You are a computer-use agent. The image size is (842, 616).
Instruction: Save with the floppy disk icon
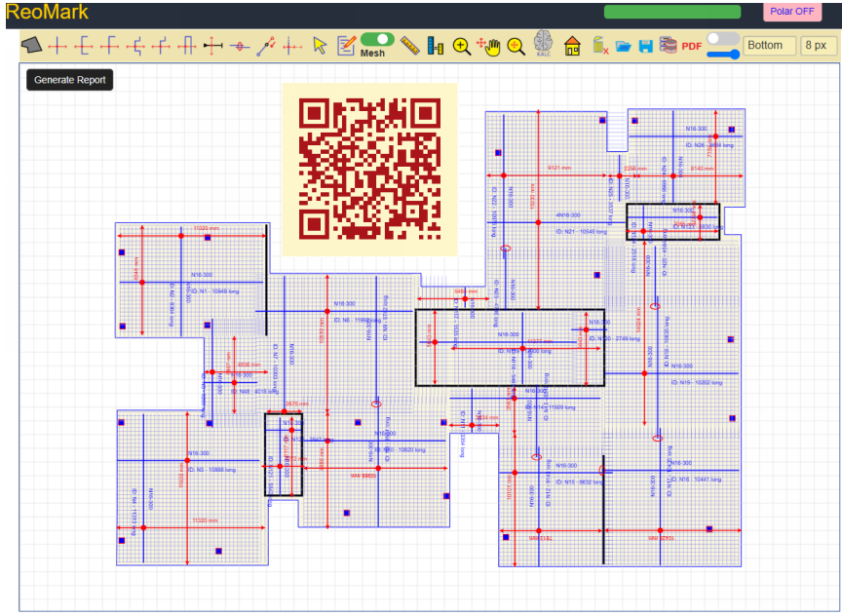click(645, 46)
